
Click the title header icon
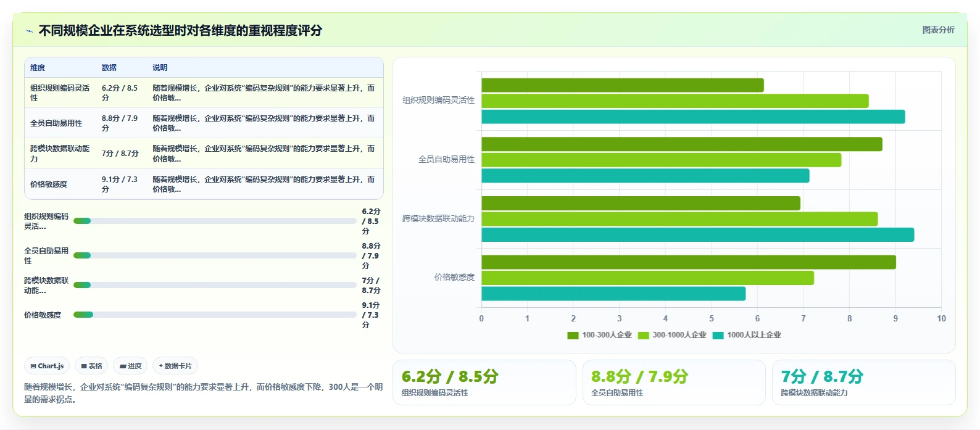click(29, 31)
